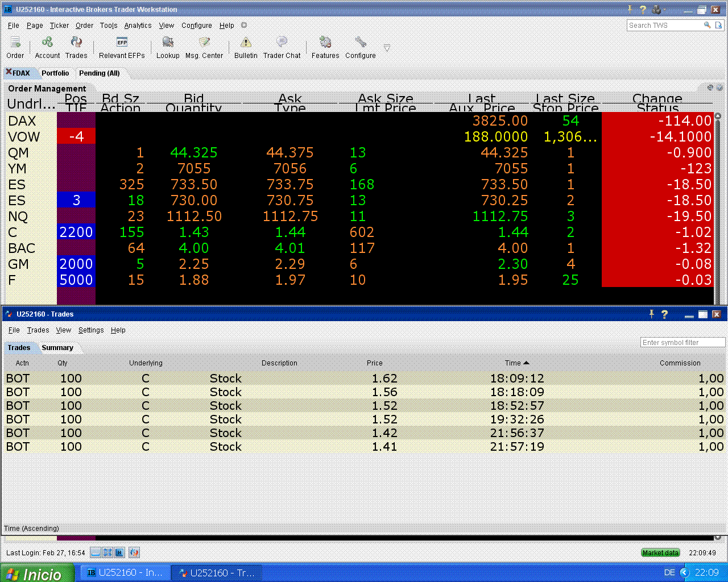Click the pin icon in main title bar
The height and width of the screenshot is (582, 728).
coord(630,9)
